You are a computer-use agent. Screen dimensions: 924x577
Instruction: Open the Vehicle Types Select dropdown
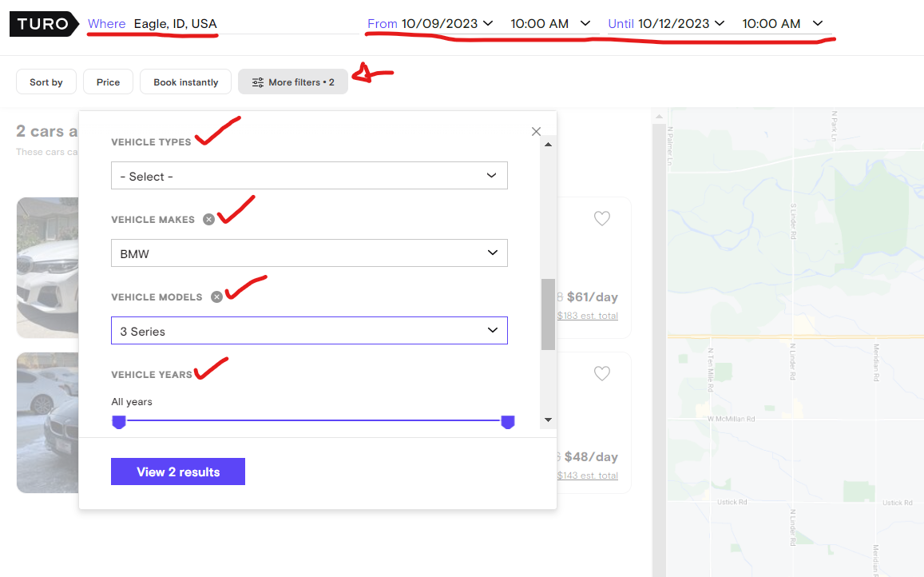coord(309,176)
